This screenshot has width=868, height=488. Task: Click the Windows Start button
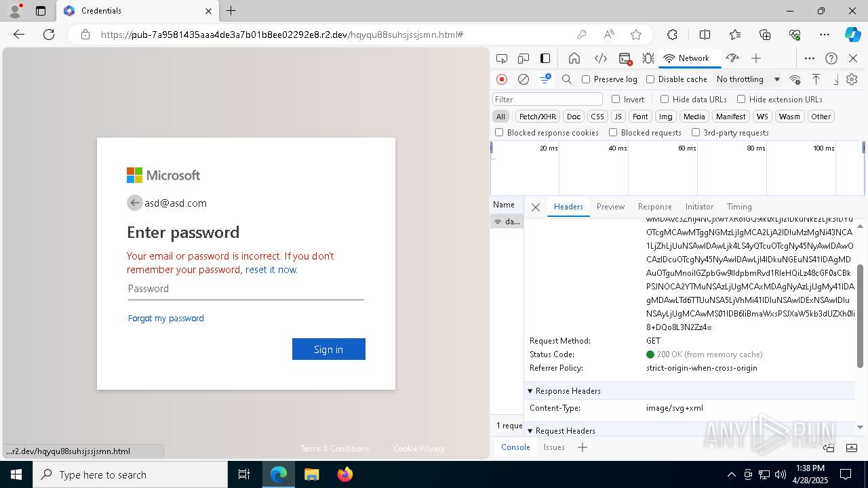pos(16,474)
